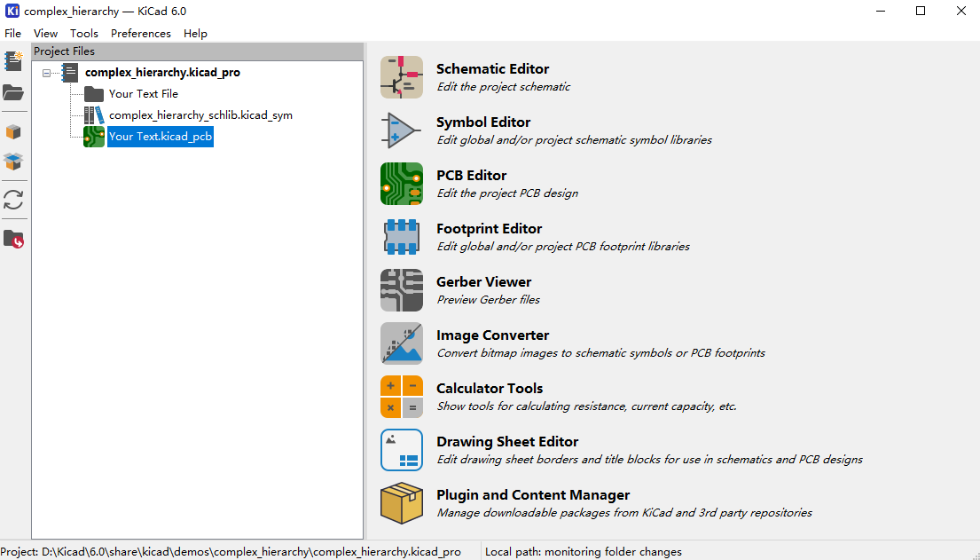This screenshot has height=560, width=980.
Task: Launch the PCB Editor green board icon
Action: click(x=401, y=184)
